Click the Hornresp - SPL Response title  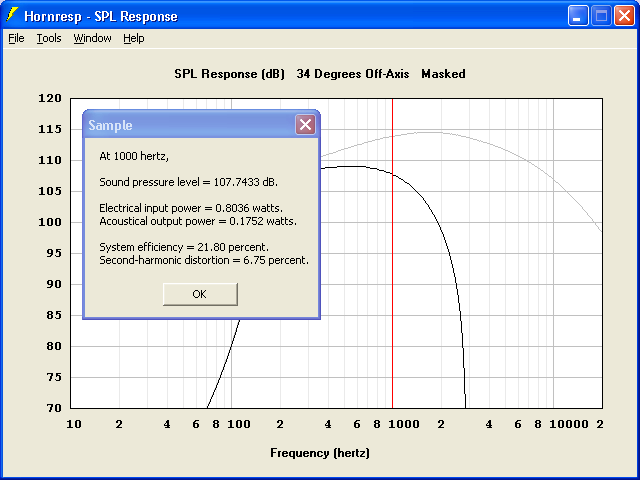click(x=101, y=16)
